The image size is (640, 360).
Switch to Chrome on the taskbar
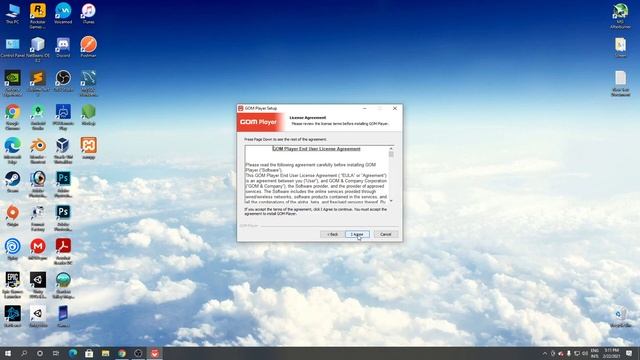122,353
